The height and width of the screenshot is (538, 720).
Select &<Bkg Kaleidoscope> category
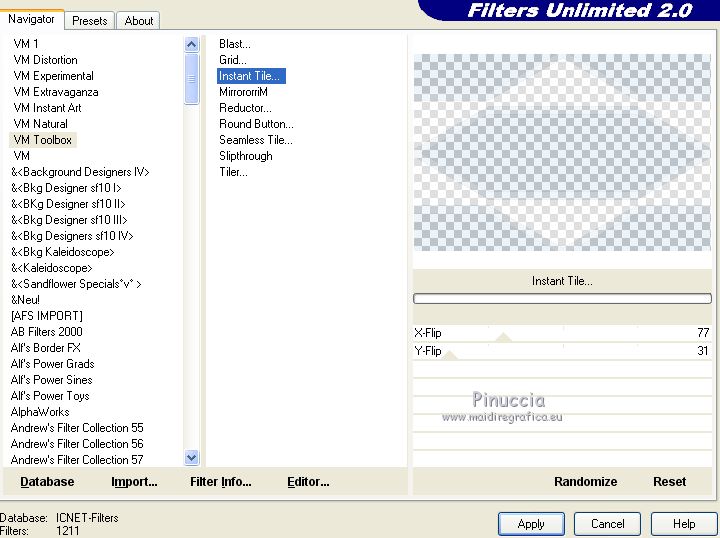tap(62, 252)
